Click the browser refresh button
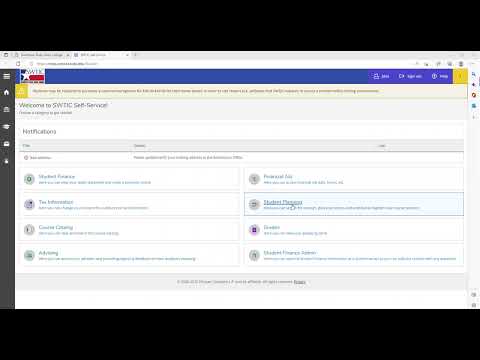Screen dimensions: 480x360 tap(18, 64)
